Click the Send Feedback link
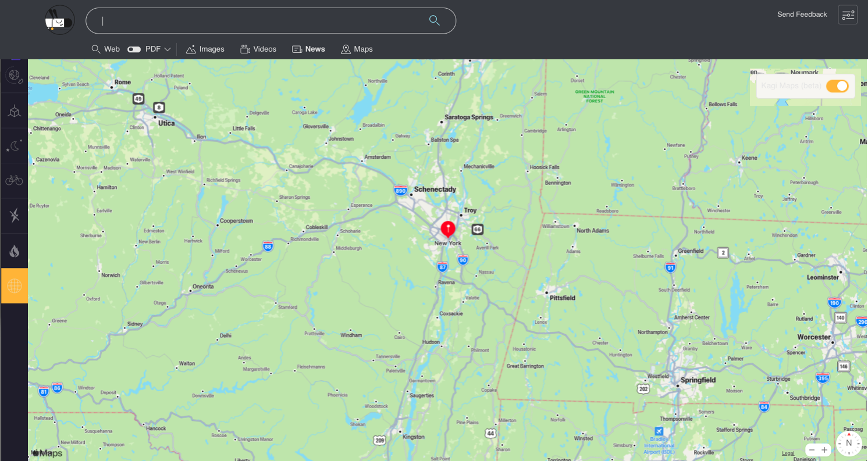The height and width of the screenshot is (461, 868). (x=802, y=15)
